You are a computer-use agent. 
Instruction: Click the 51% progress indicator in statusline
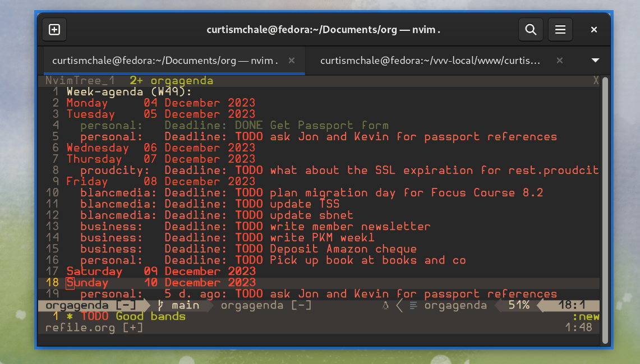[x=518, y=306]
